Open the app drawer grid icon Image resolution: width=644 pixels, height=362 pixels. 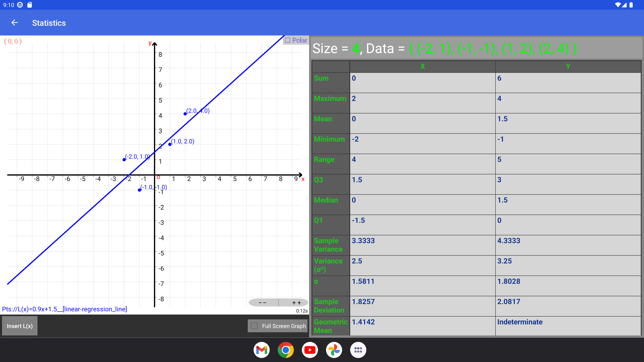[358, 350]
